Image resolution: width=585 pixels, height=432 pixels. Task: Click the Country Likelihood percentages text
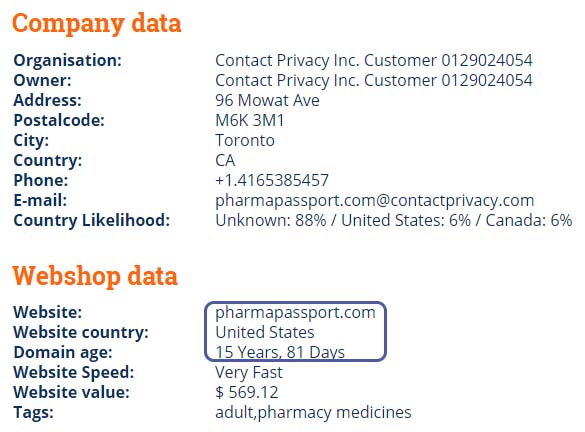[394, 220]
